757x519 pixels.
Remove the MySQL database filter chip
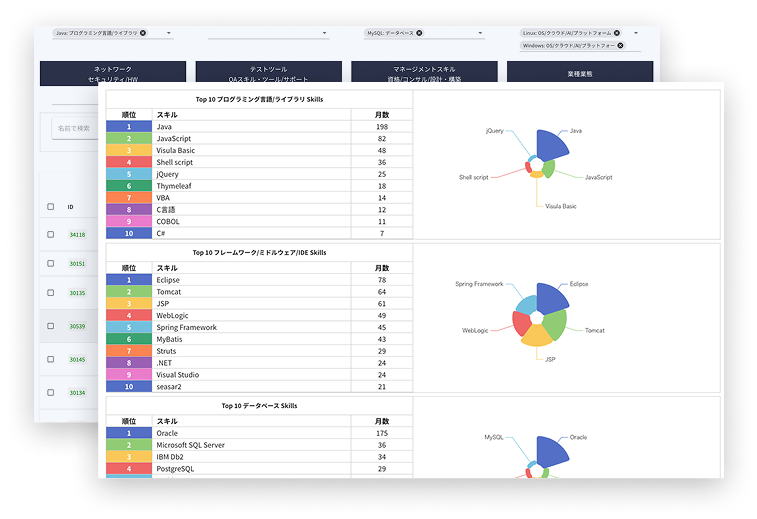point(420,33)
